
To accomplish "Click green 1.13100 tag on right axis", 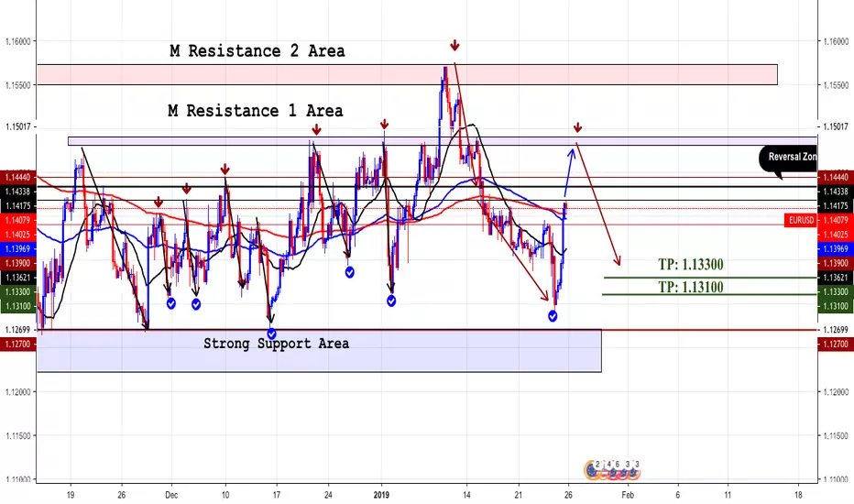I will click(x=836, y=306).
